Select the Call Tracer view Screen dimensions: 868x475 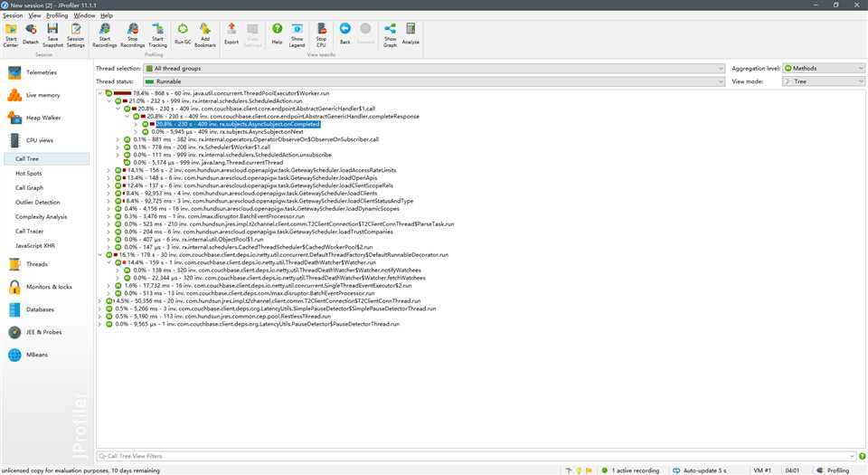(x=29, y=231)
